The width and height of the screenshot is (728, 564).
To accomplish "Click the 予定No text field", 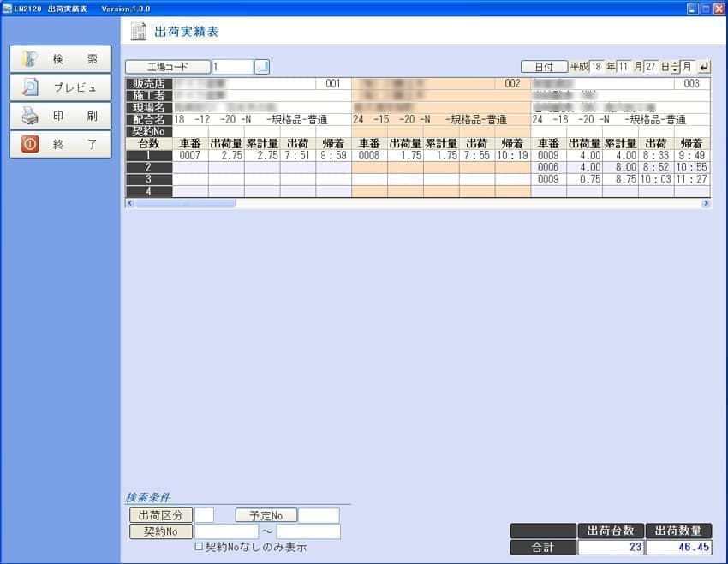I will click(x=319, y=515).
